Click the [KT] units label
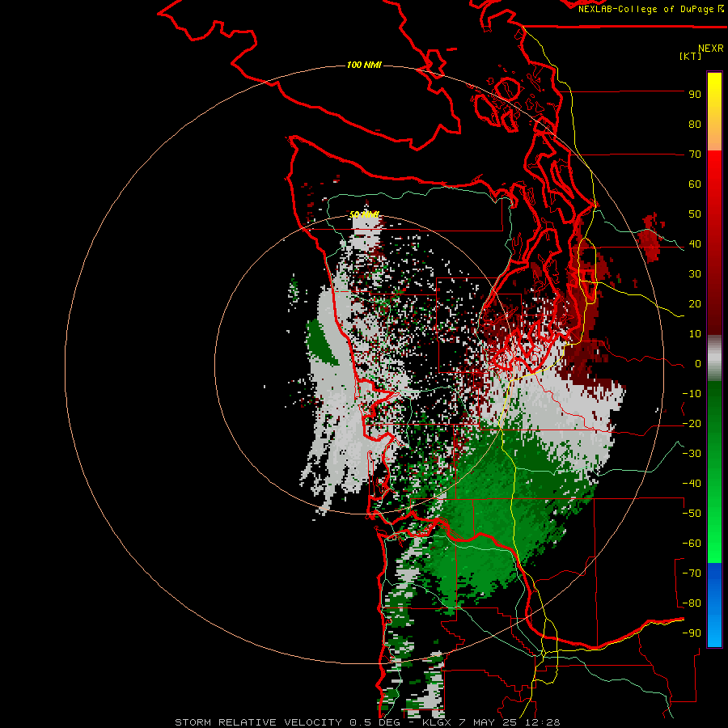The width and height of the screenshot is (728, 728). point(691,56)
